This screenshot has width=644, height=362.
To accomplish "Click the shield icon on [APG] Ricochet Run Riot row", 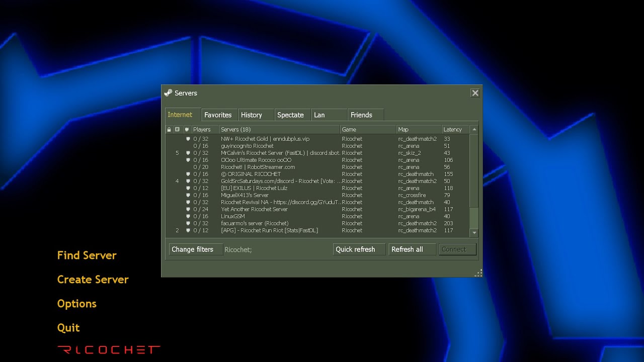I will (x=188, y=230).
